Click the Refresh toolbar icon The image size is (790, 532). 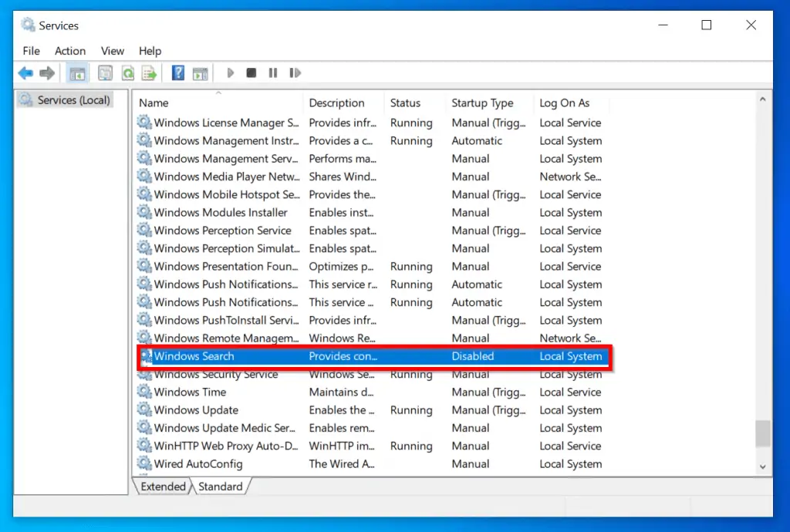(127, 73)
